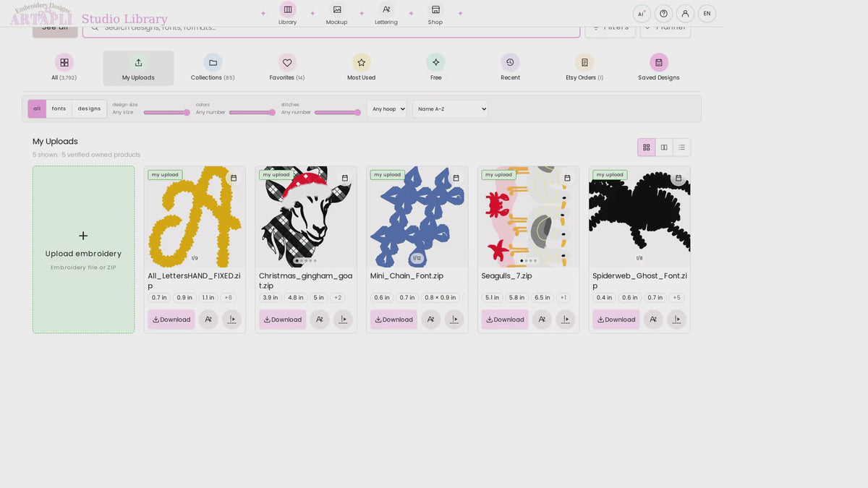This screenshot has height=488, width=868.
Task: Open the EN language selector
Action: click(x=707, y=14)
